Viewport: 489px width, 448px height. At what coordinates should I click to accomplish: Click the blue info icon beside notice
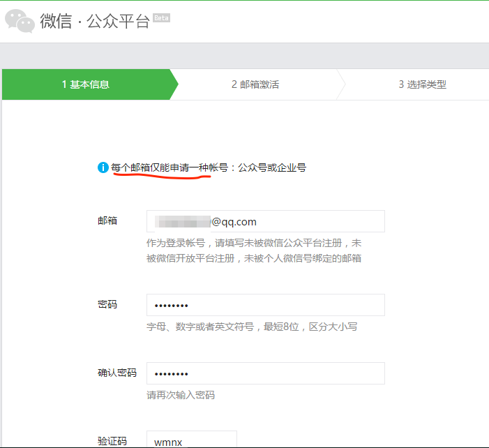(x=103, y=167)
